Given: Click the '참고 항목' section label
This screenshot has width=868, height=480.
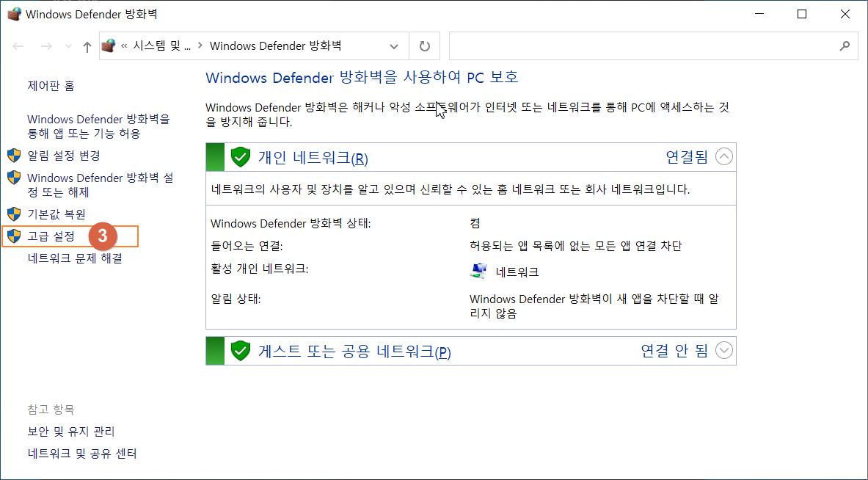Looking at the screenshot, I should (51, 410).
